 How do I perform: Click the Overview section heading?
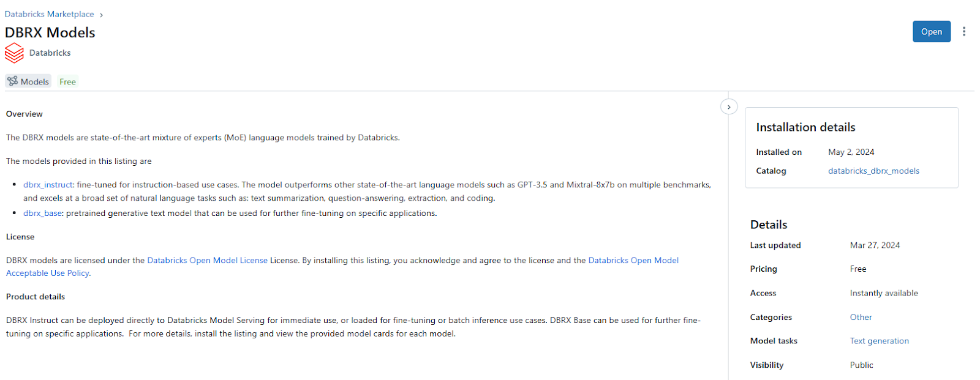(x=24, y=114)
